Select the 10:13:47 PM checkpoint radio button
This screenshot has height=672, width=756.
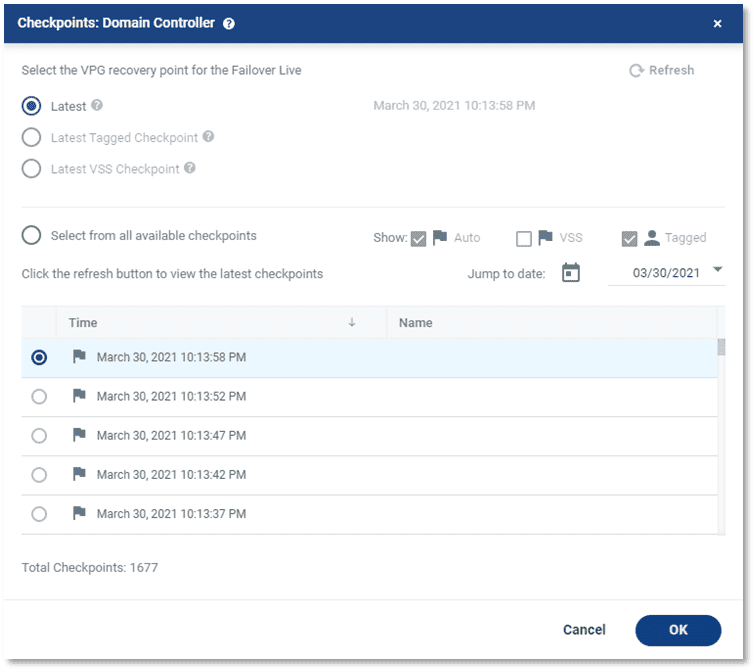pos(39,436)
